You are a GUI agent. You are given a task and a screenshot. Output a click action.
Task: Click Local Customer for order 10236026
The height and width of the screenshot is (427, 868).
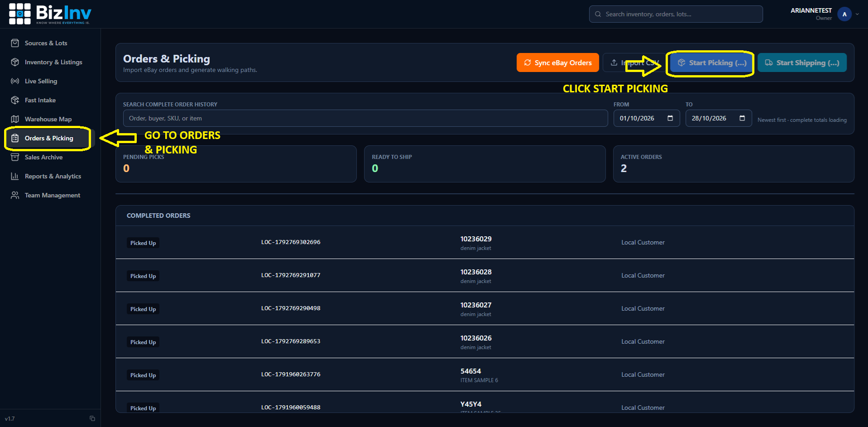point(643,341)
